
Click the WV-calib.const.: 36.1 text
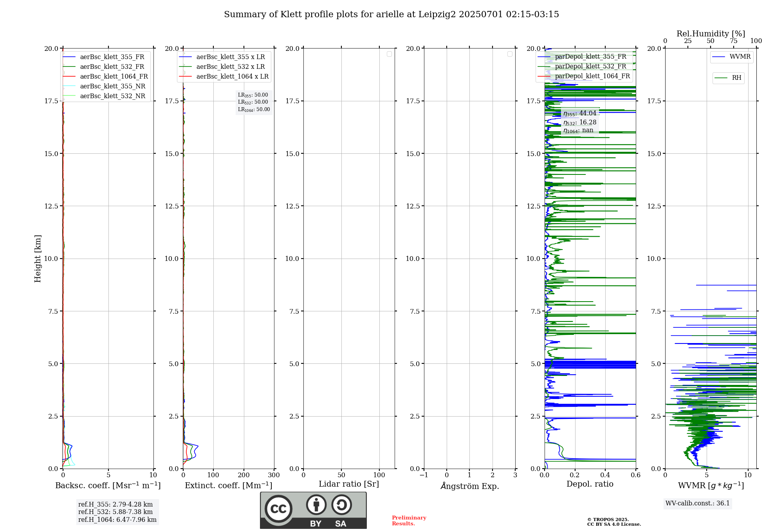(698, 503)
